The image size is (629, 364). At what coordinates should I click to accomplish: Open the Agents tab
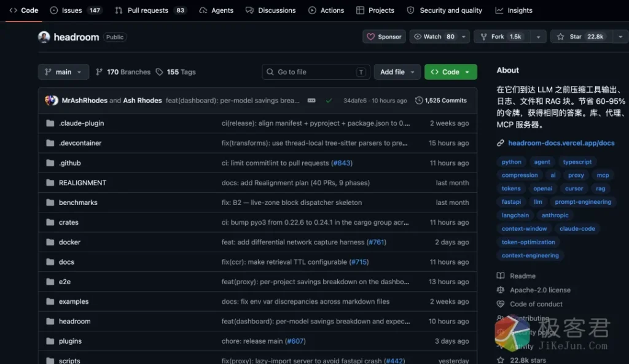tap(216, 10)
